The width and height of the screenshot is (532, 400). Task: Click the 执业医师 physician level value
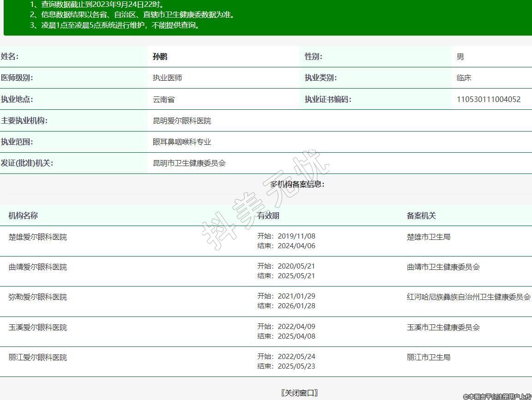pyautogui.click(x=168, y=78)
